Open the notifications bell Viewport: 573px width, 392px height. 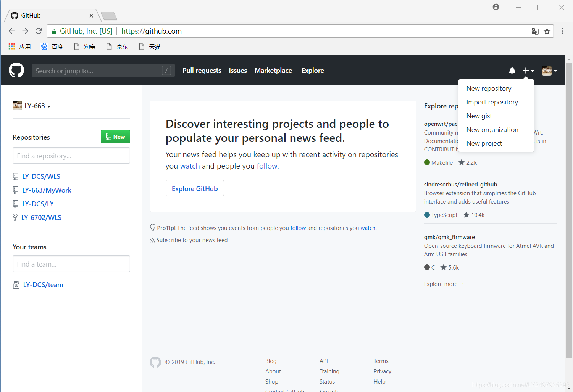[x=512, y=71]
